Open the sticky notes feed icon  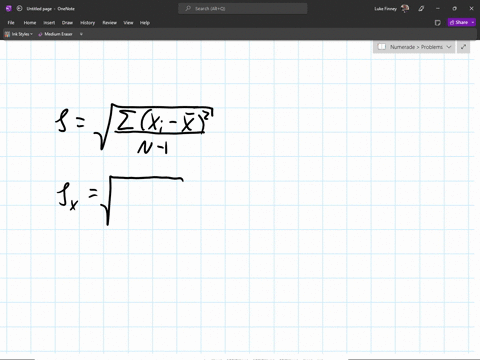pyautogui.click(x=438, y=23)
